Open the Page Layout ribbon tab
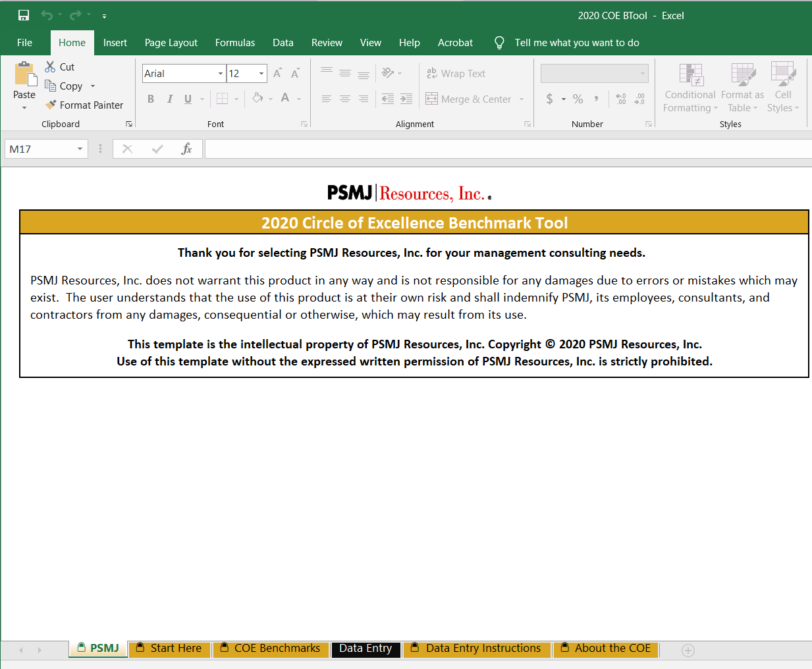 point(171,43)
